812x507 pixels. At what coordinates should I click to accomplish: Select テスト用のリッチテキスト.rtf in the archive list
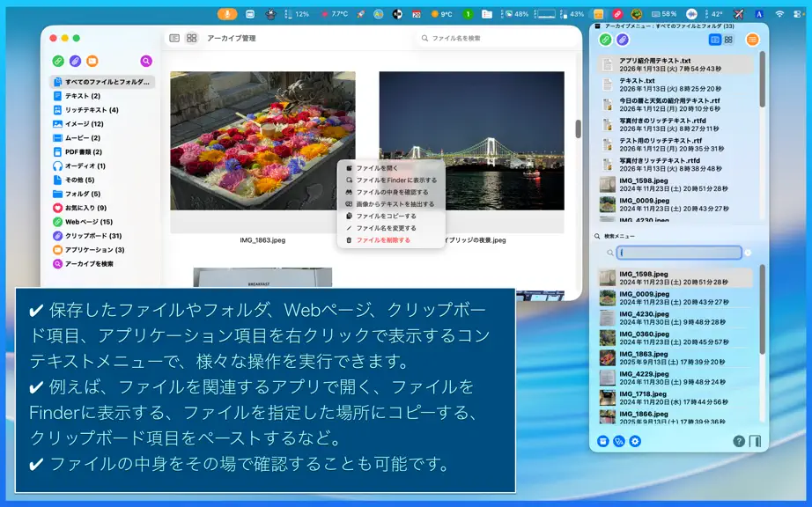[x=675, y=144]
